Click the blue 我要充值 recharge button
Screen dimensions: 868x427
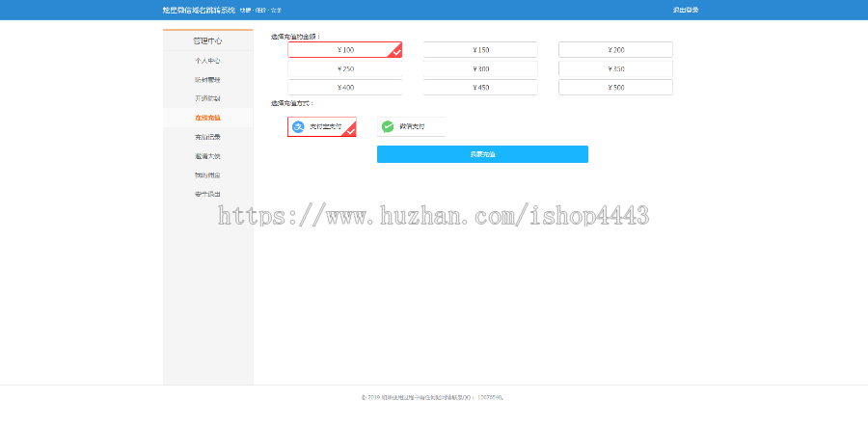click(482, 154)
